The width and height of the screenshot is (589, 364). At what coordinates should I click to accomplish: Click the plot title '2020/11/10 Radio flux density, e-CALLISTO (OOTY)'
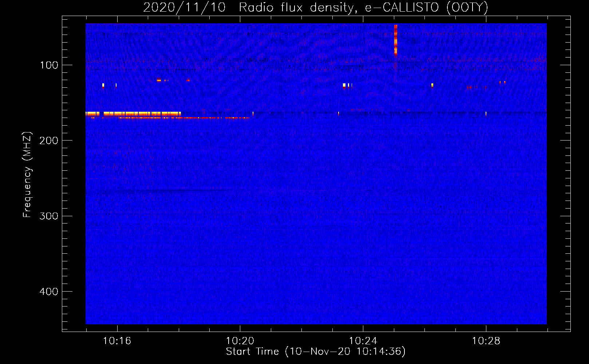[x=315, y=7]
